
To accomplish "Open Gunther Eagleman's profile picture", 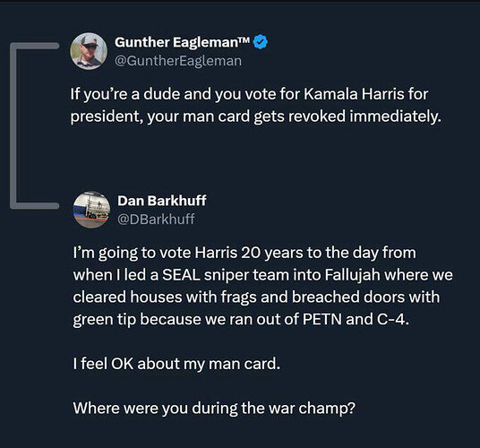I will coord(89,51).
